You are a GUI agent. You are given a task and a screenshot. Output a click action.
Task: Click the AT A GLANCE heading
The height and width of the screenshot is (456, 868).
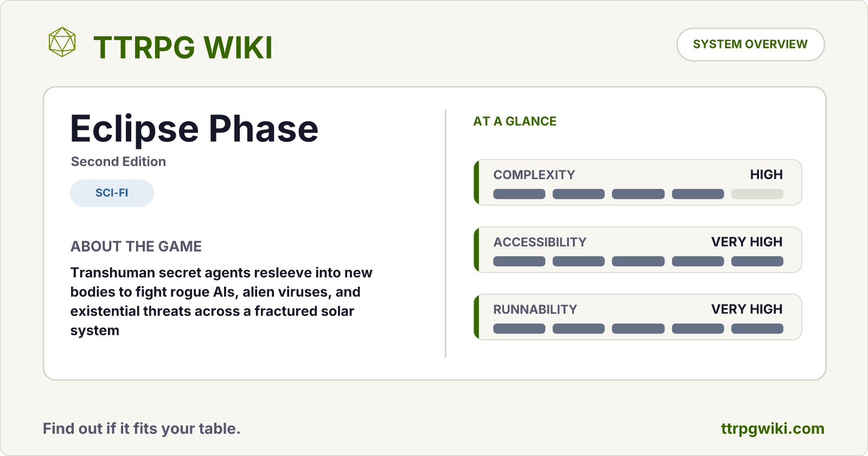(515, 122)
